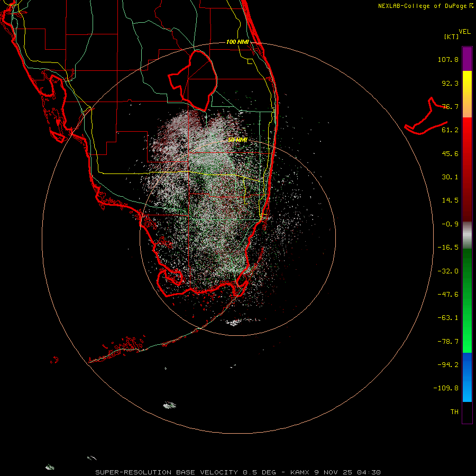Viewport: 476px width, 476px height.
Task: Click the 92.3 velocity scale value
Action: point(450,83)
